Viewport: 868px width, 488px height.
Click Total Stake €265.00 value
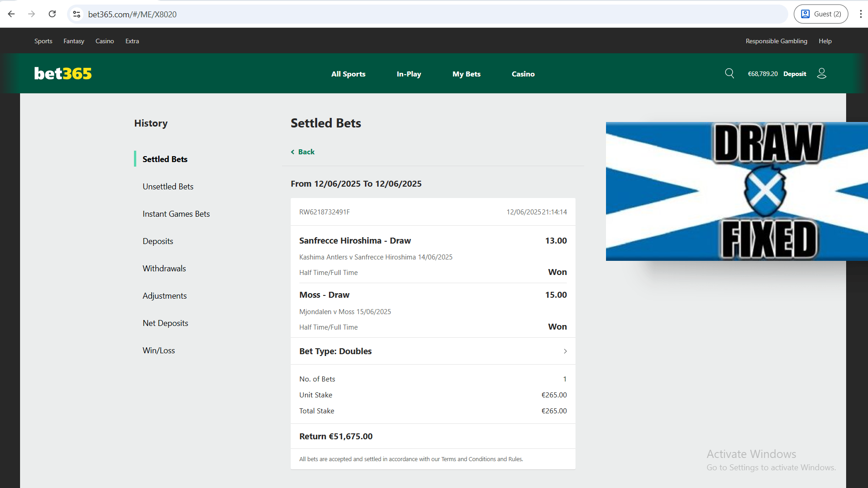[x=554, y=411]
